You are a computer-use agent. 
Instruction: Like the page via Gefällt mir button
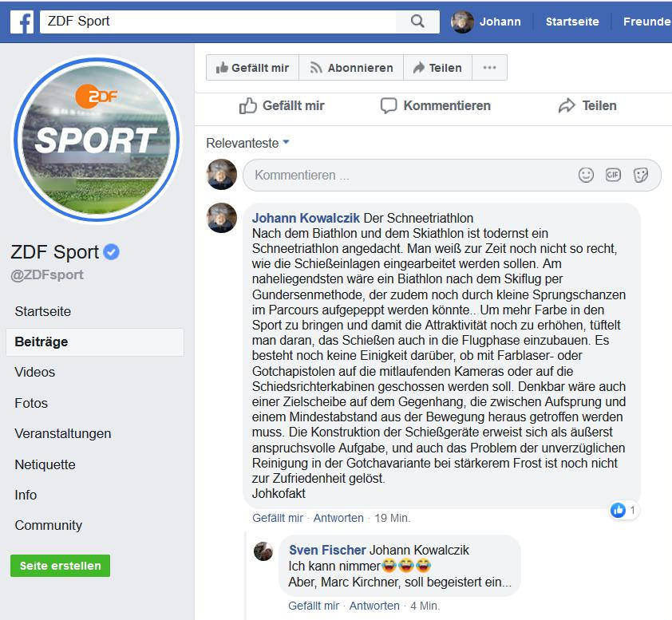click(x=252, y=68)
